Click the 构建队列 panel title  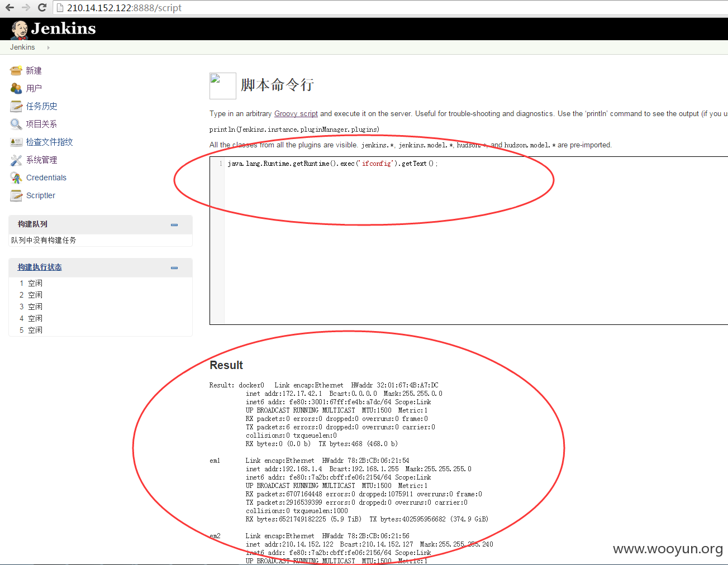click(x=32, y=224)
